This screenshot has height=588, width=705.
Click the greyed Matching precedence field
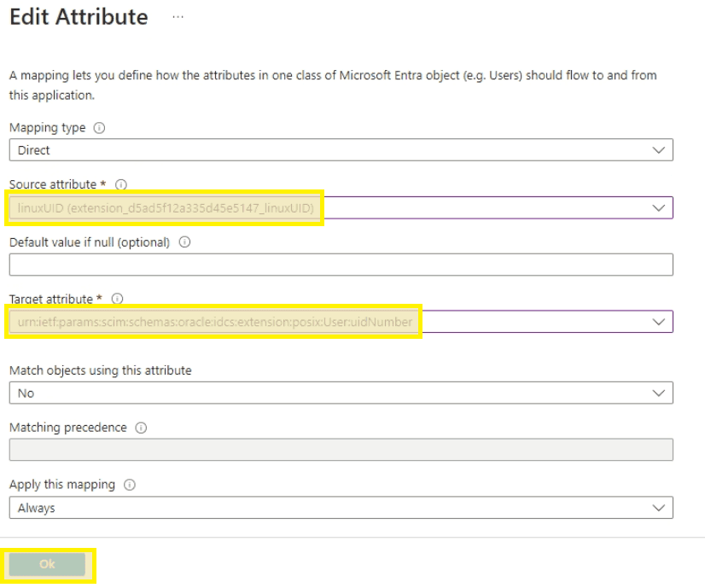[341, 450]
